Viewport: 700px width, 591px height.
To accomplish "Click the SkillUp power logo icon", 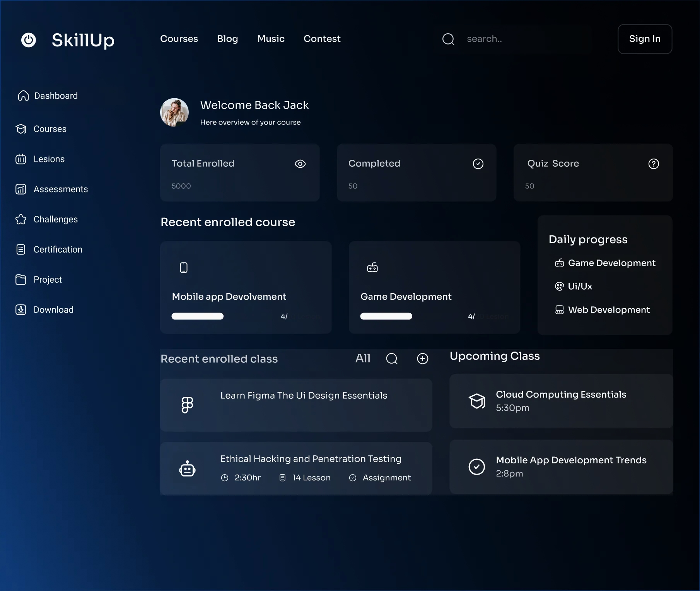I will (x=29, y=40).
